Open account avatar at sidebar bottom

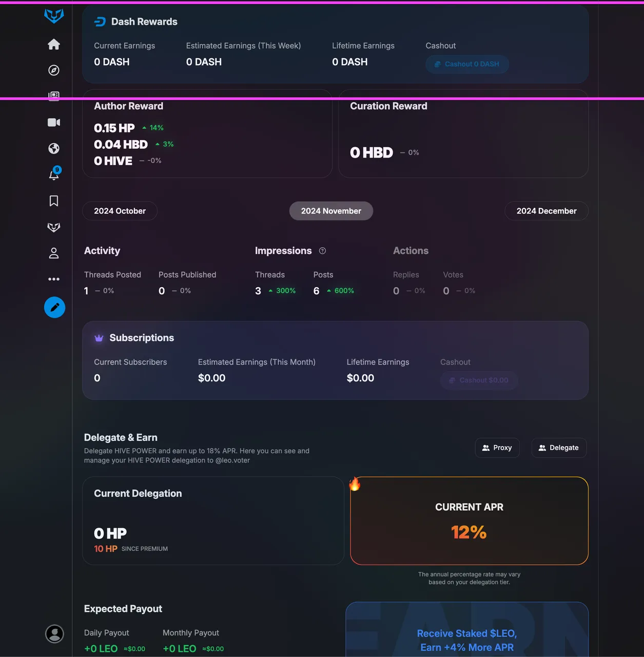(54, 634)
